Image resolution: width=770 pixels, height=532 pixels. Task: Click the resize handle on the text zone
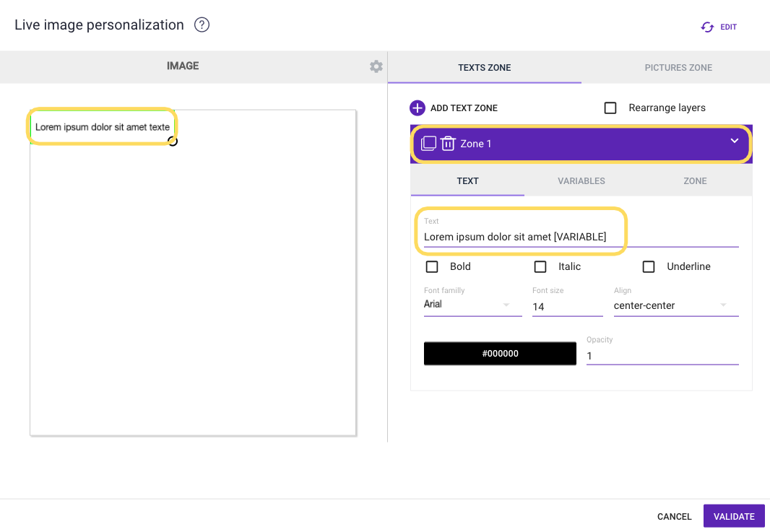[x=173, y=141]
